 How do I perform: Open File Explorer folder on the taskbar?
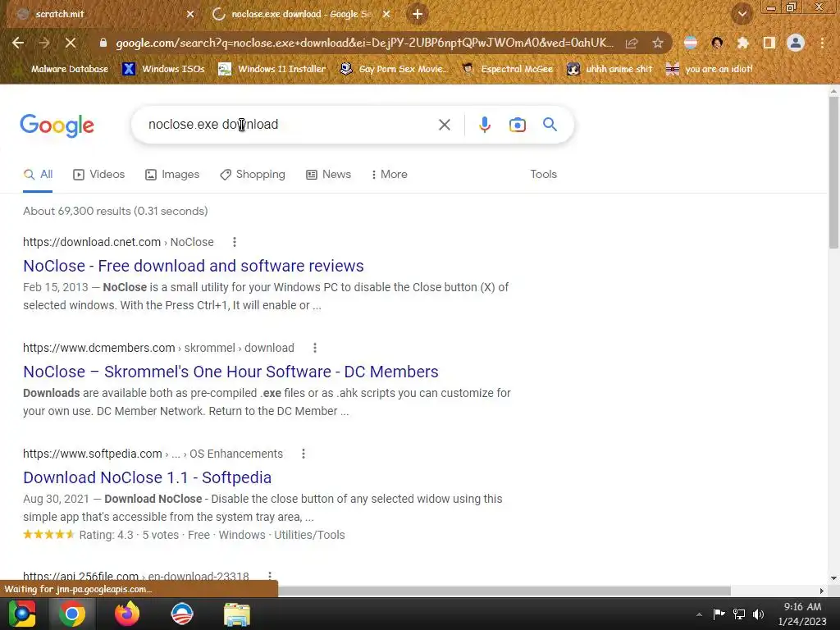tap(237, 614)
